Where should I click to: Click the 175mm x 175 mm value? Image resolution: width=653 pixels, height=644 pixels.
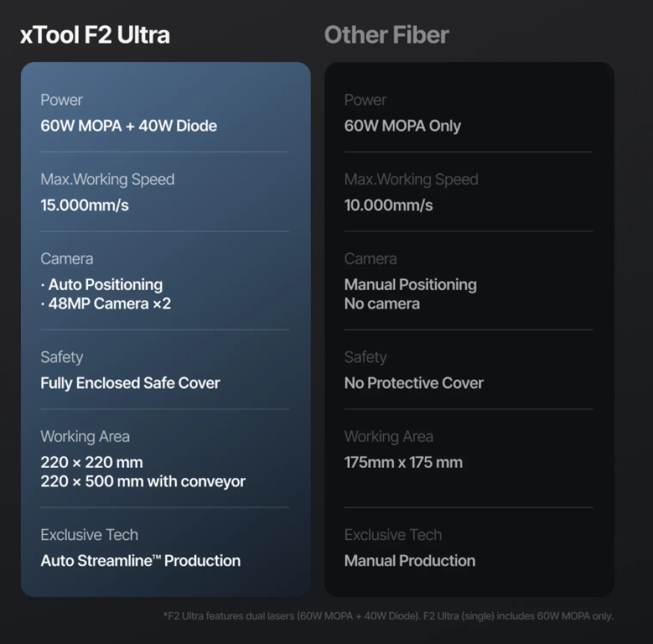(403, 462)
